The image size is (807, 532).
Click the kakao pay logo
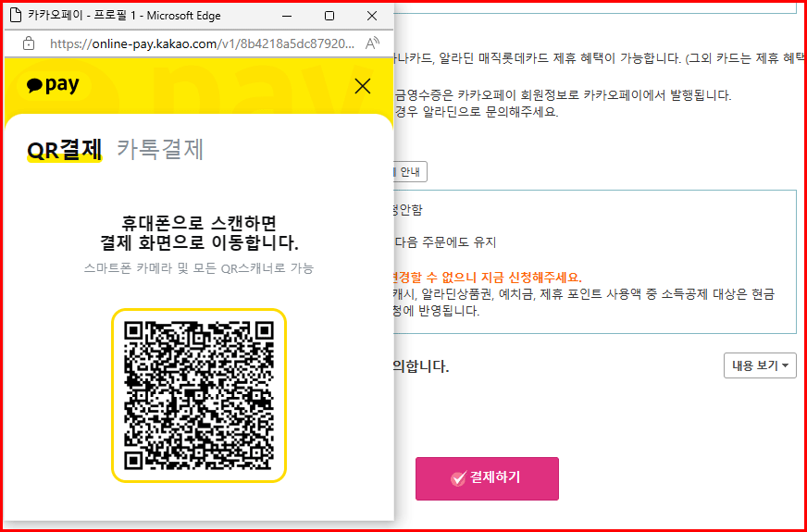pyautogui.click(x=53, y=85)
